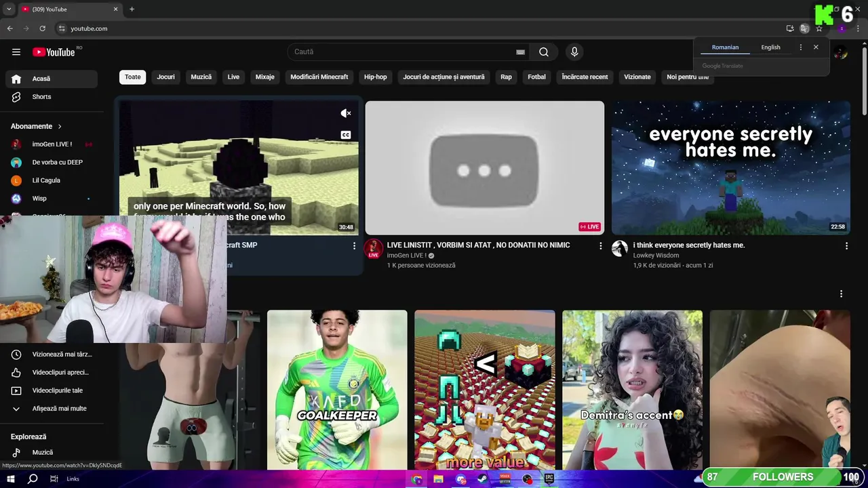The width and height of the screenshot is (868, 488).
Task: Open Windows taskbar search
Action: pos(33,479)
